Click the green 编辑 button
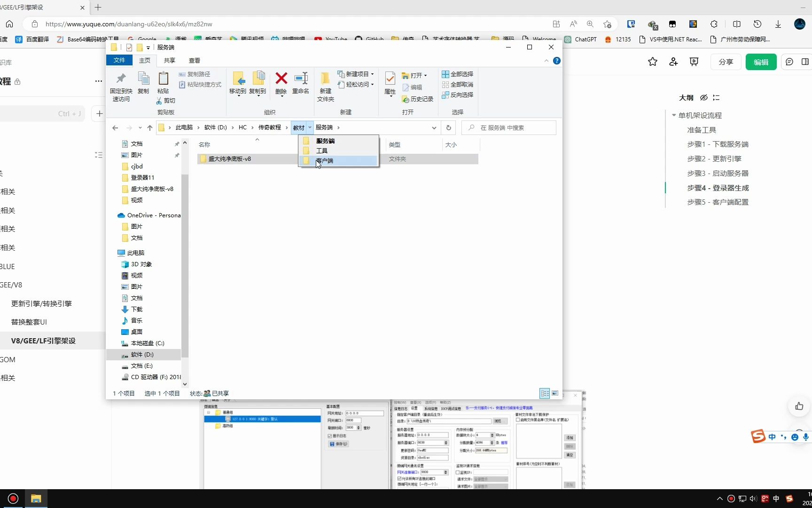 tap(761, 62)
